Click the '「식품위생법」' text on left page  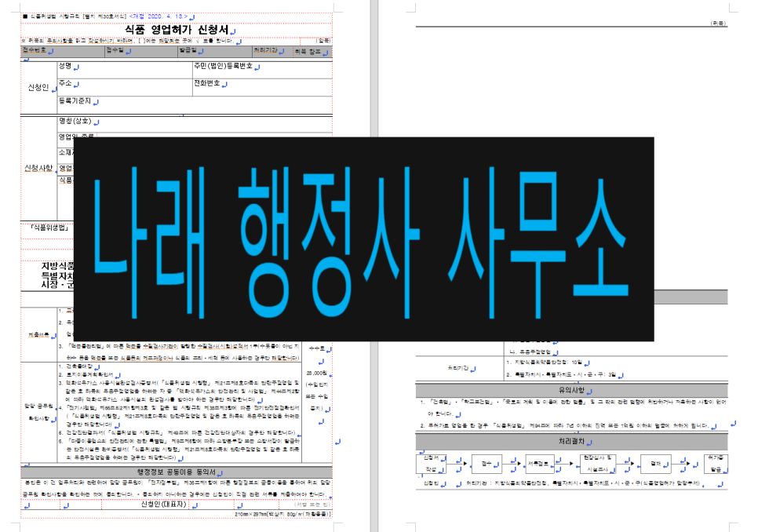(49, 227)
